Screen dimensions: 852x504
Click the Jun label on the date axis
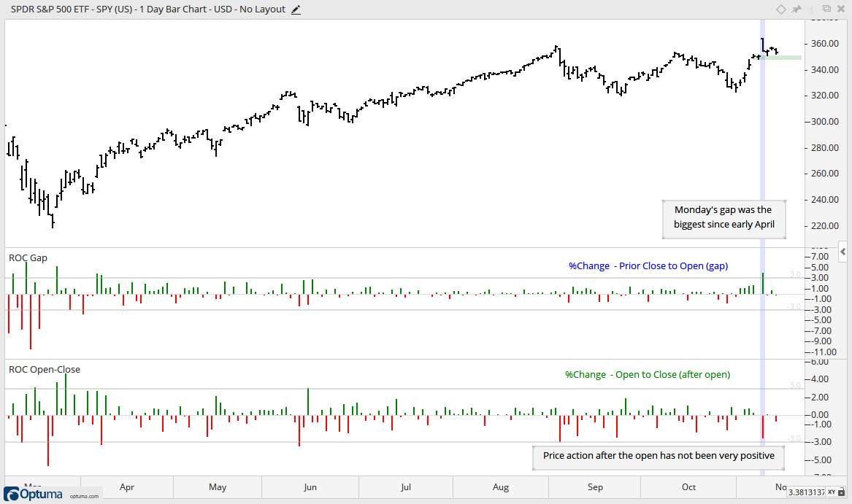point(310,487)
